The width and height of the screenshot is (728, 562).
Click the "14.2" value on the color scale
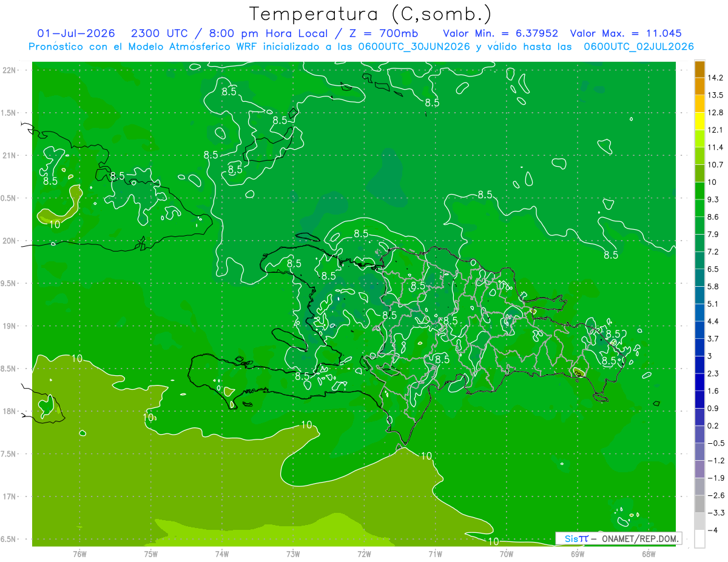pyautogui.click(x=716, y=78)
